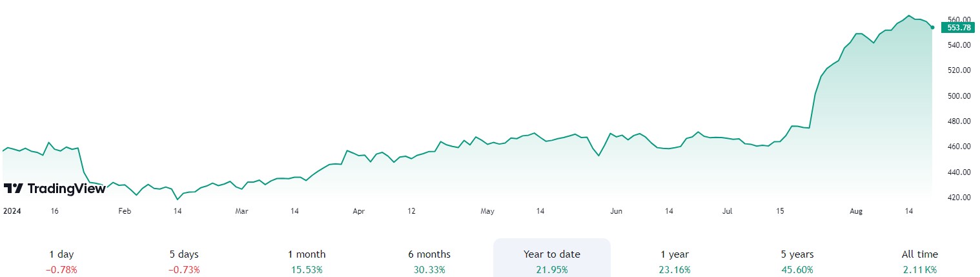Screen dimensions: 980x277
Task: Select the Year to date tab
Action: coord(552,262)
